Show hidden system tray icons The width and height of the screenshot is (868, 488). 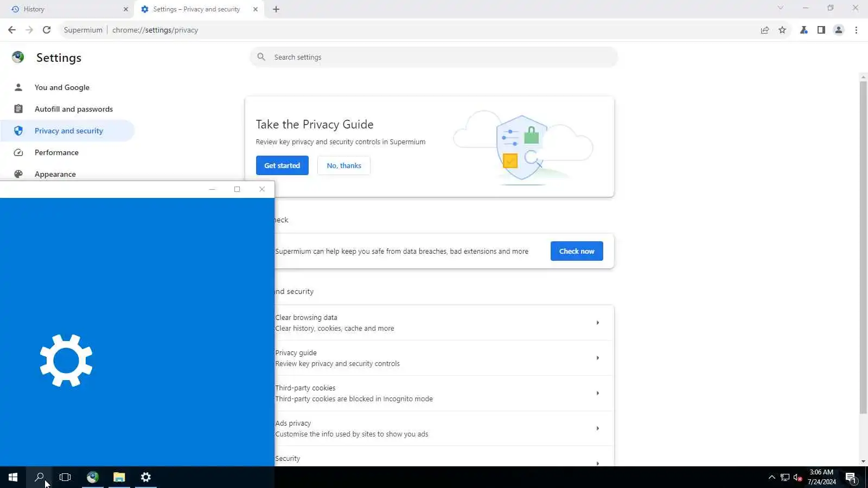click(x=772, y=477)
